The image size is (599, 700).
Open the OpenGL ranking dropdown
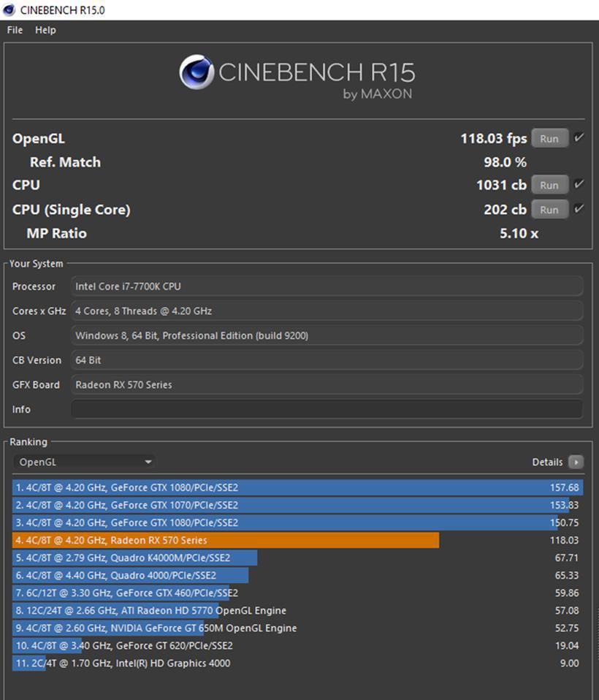pyautogui.click(x=84, y=462)
